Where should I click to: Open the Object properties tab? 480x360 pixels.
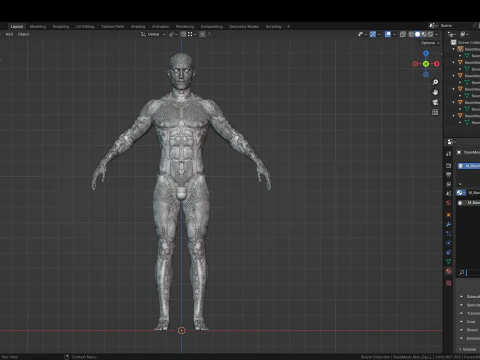449,215
